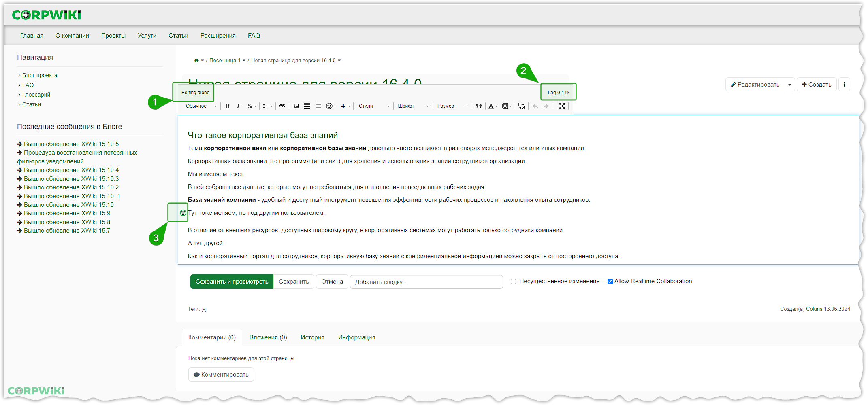Open the Размер font size dropdown

(x=452, y=106)
